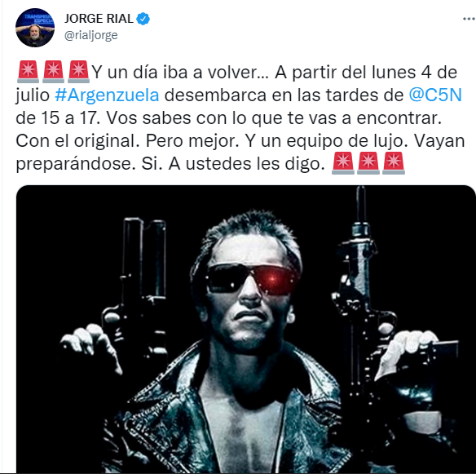Click second siren emoji at tweet start
476x474 pixels.
click(x=54, y=72)
